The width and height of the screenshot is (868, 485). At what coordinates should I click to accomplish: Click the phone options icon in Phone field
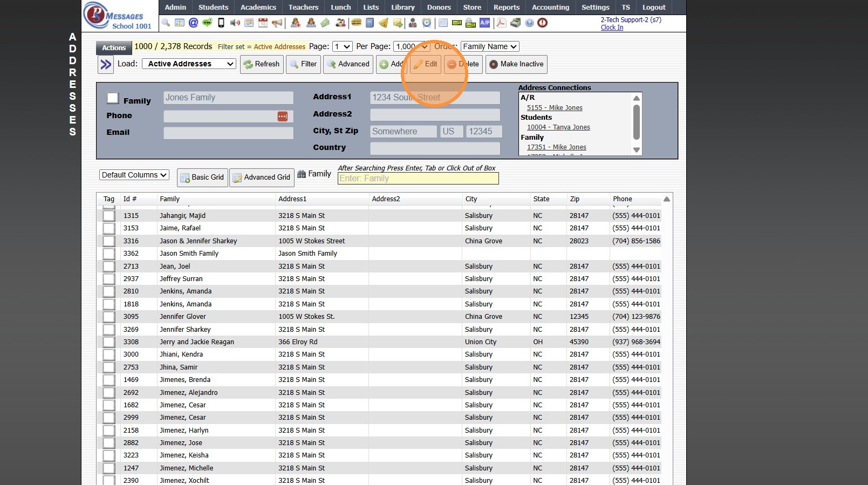pos(283,117)
